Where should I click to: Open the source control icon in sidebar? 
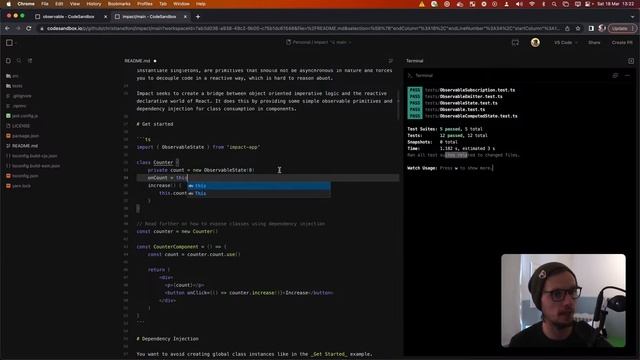(x=30, y=60)
